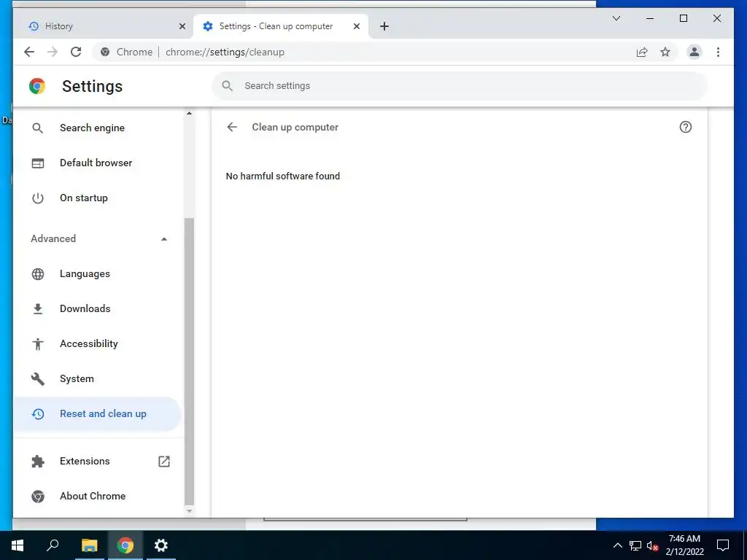Open a new tab with plus button
This screenshot has height=560, width=747.
pyautogui.click(x=384, y=26)
